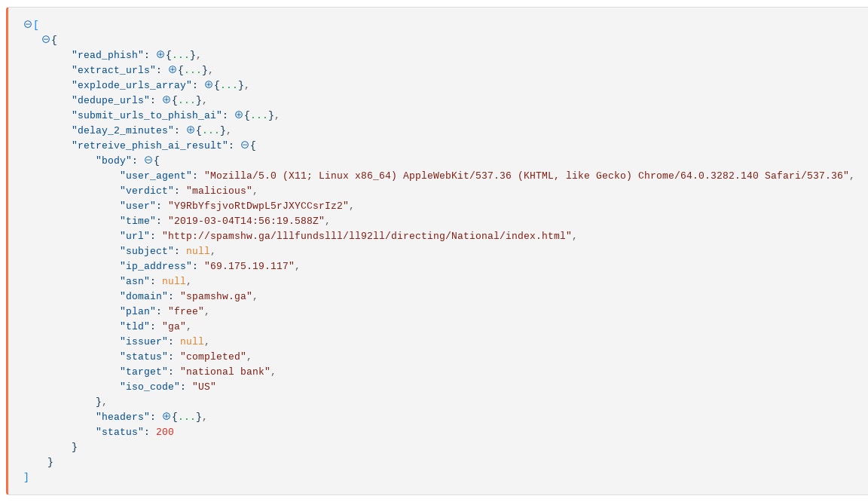Expand the read_phish node
Viewport: 868px width, 502px height.
click(x=160, y=55)
